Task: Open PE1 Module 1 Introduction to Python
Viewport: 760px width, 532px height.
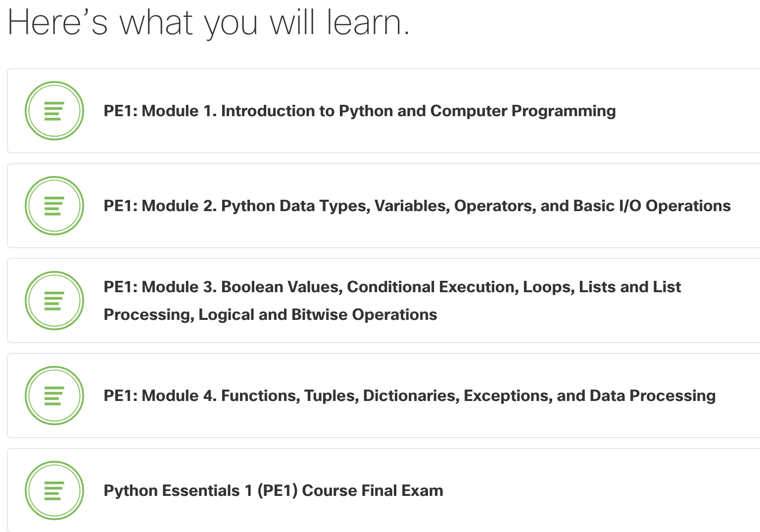Action: (359, 111)
